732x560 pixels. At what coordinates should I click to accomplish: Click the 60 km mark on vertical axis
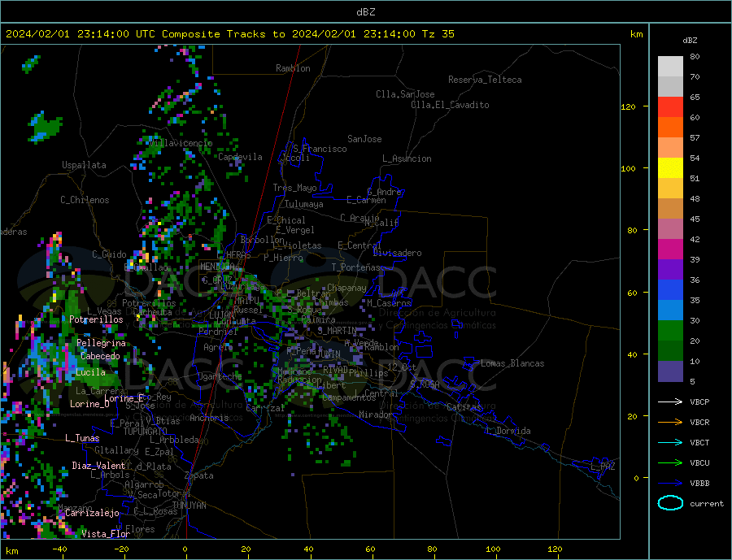pyautogui.click(x=631, y=293)
